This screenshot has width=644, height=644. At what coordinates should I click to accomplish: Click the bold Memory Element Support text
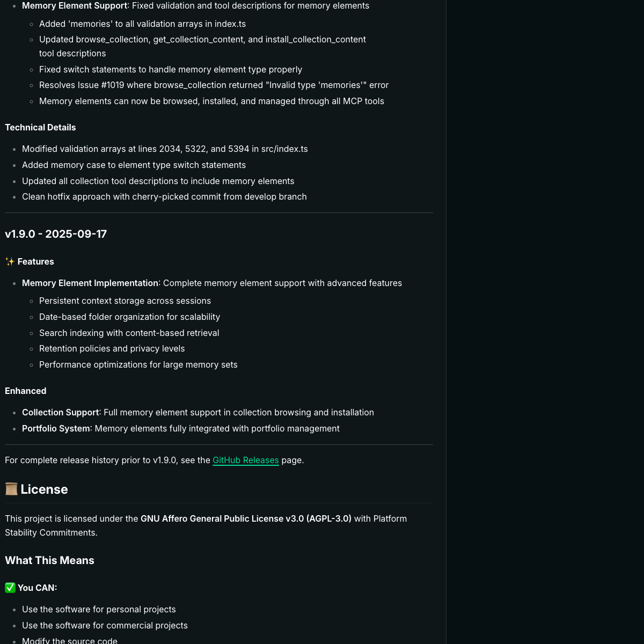click(75, 6)
